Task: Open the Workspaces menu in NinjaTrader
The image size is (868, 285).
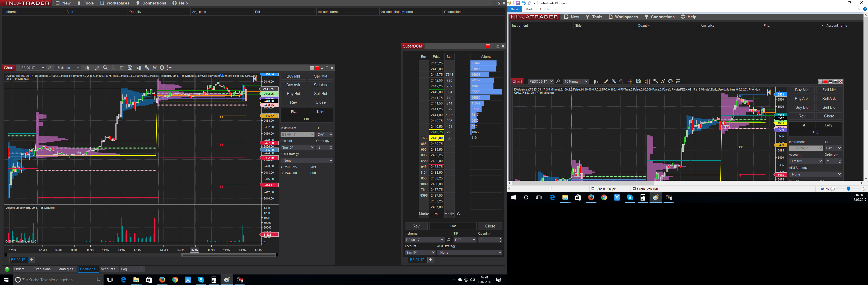Action: (115, 3)
